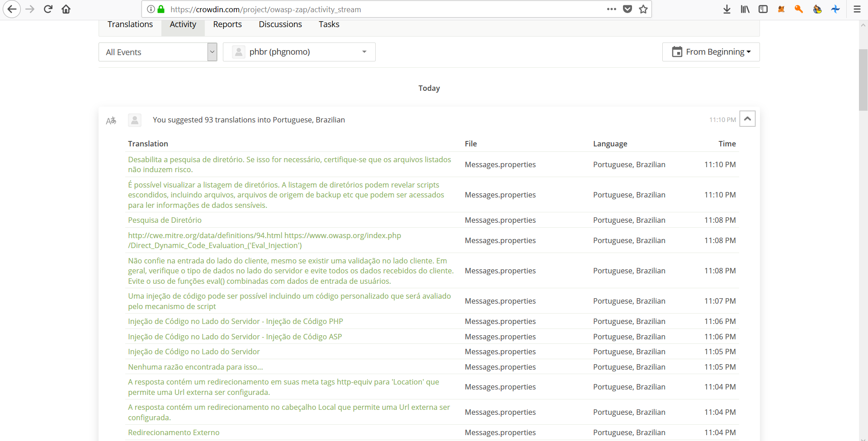Open the 'Pesquisa de Diretório' translation
868x441 pixels.
[x=165, y=220]
